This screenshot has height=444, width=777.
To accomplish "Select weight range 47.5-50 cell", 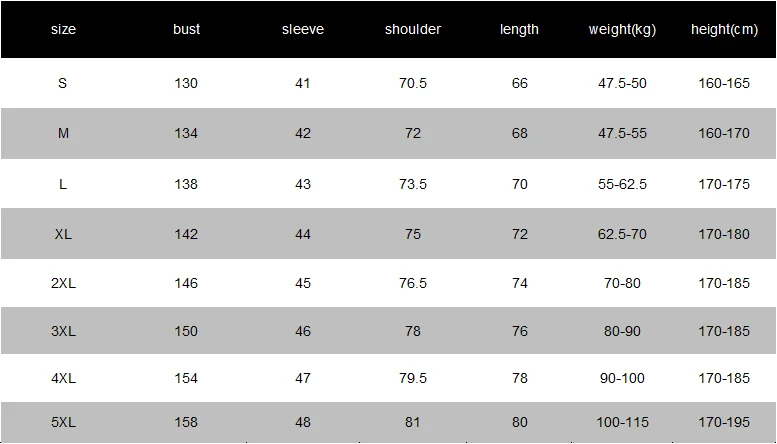I will click(x=622, y=83).
